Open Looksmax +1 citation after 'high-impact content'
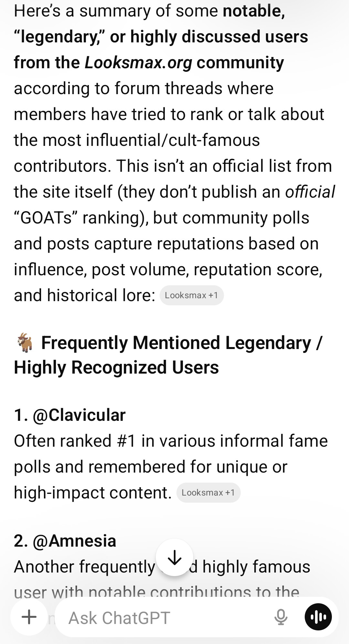349x644 pixels. (208, 493)
